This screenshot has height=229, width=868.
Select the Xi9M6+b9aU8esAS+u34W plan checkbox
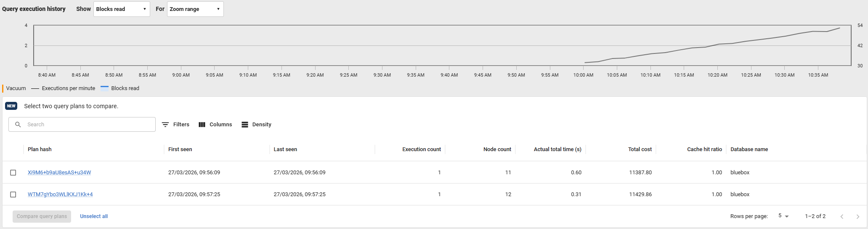(x=13, y=173)
